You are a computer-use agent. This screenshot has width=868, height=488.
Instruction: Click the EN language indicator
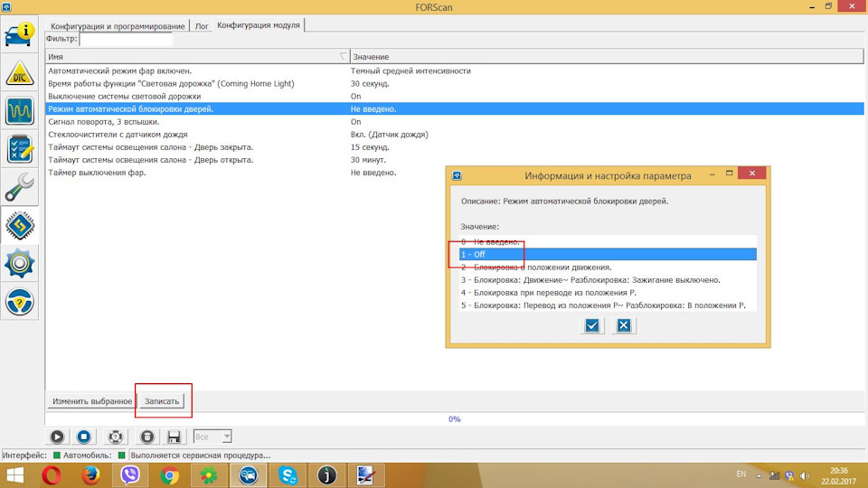[x=741, y=474]
